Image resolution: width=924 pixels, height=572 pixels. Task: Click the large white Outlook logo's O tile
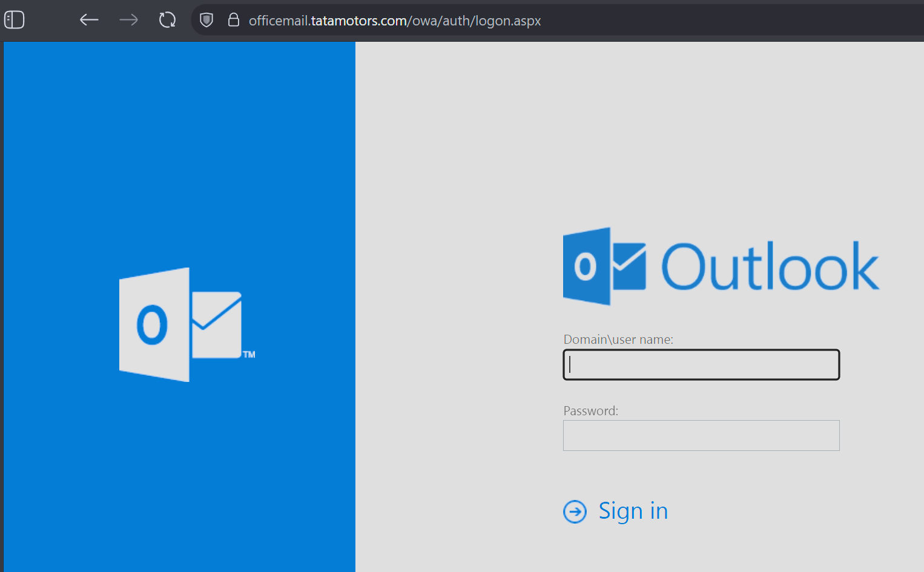[x=154, y=324]
